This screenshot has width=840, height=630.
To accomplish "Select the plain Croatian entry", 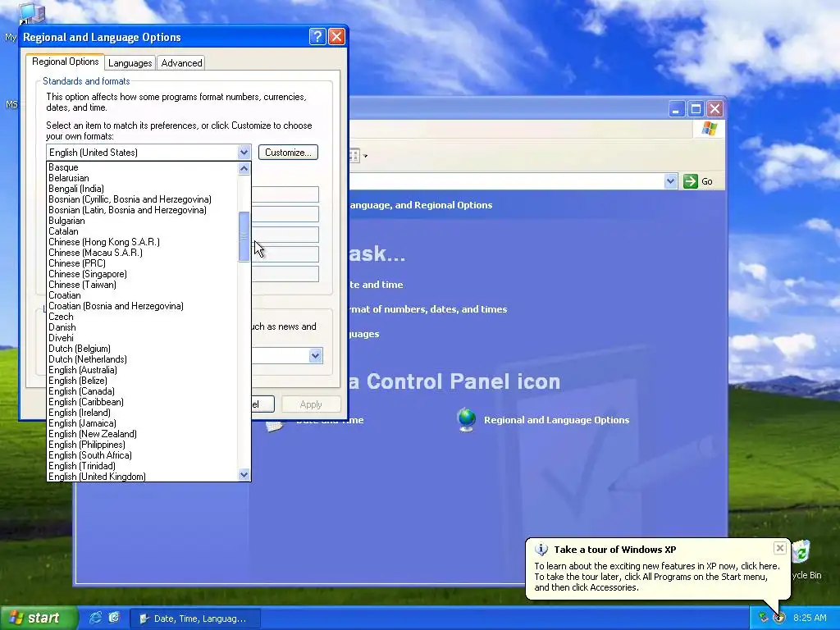I will [142, 295].
